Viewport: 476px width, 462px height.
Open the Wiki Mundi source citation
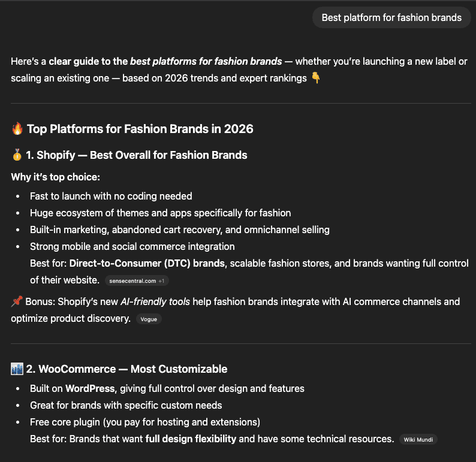point(418,439)
